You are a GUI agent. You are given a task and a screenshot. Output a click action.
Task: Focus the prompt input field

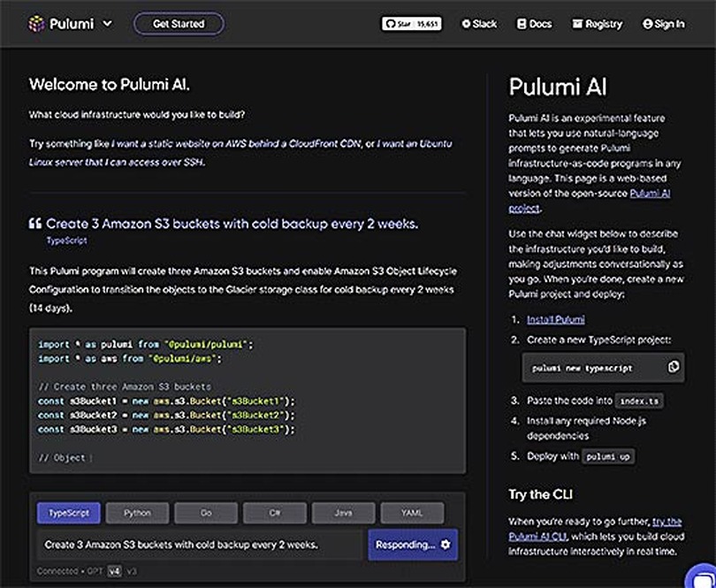coord(200,545)
